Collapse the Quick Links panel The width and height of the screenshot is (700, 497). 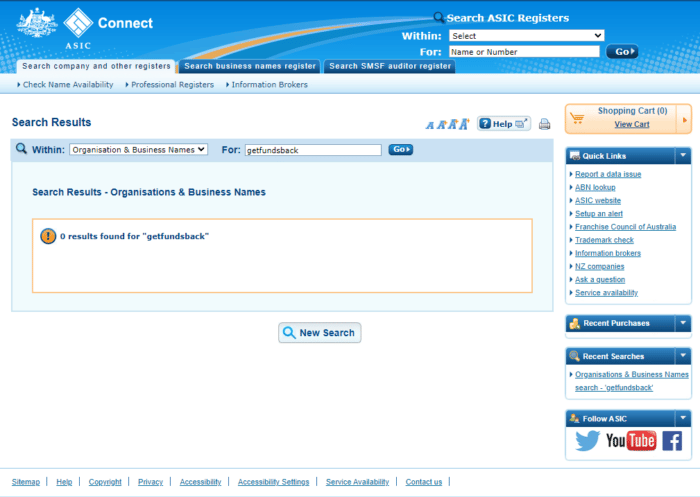pyautogui.click(x=683, y=155)
